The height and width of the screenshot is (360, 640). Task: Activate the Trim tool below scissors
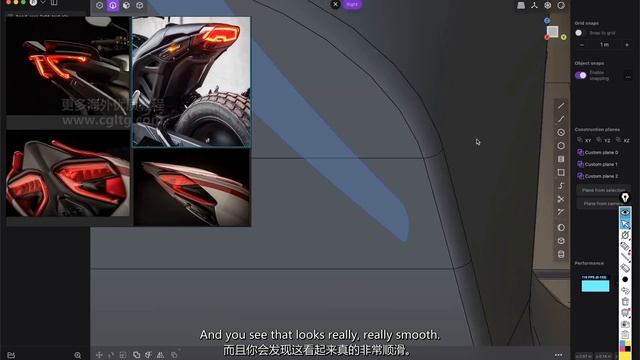[x=561, y=212]
